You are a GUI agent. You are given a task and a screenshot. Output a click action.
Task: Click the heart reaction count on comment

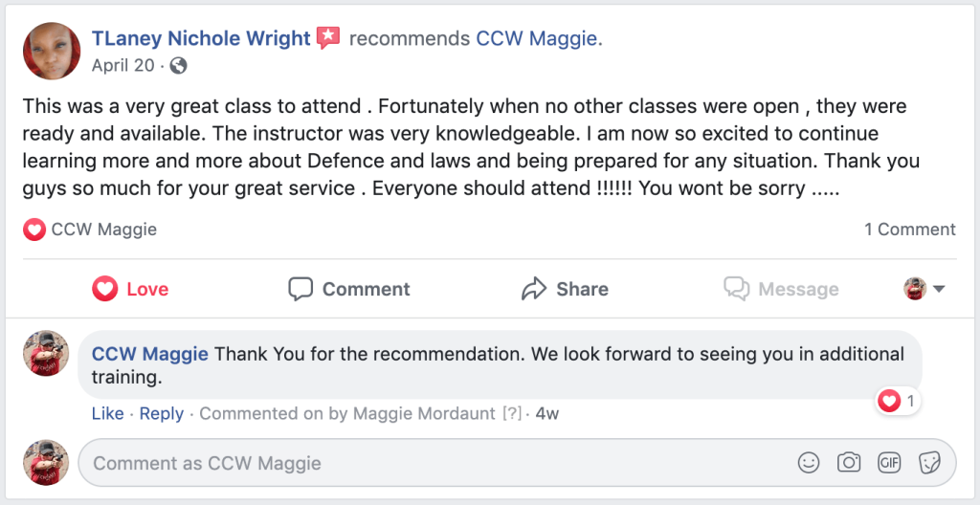[898, 402]
